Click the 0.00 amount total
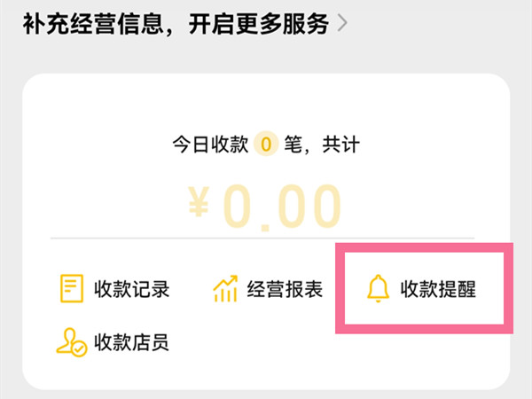Screen dimensions: 532x399 tap(281, 208)
